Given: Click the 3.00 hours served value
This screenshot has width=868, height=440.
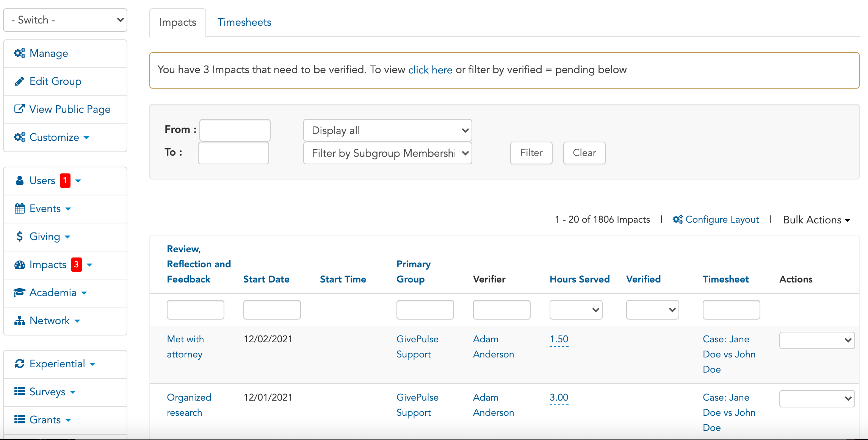Looking at the screenshot, I should pos(559,398).
